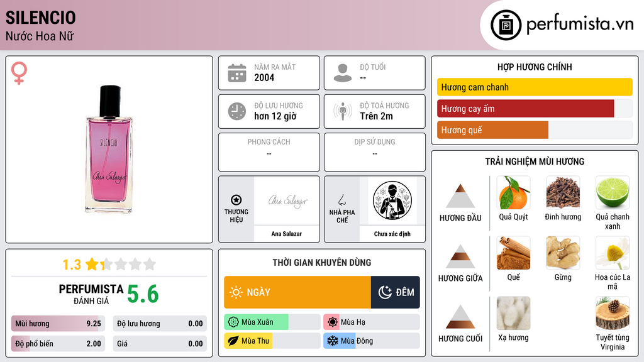Click the Thời gian khuyên dùng heading

tap(322, 263)
